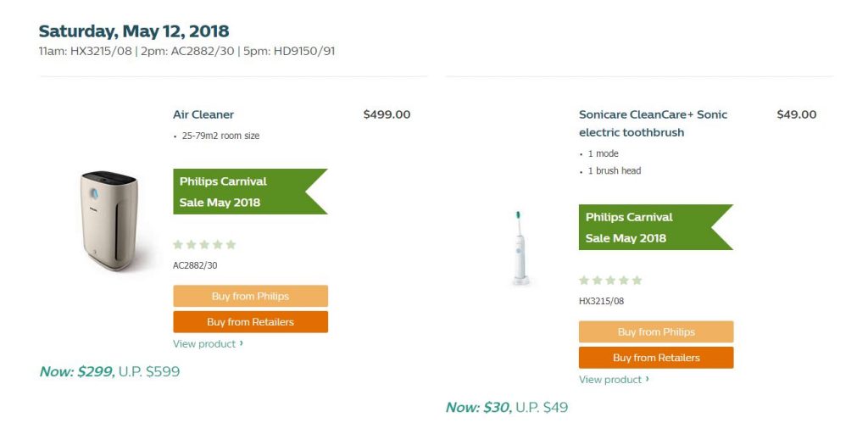Click the star rating for Sonicare toothbrush

(x=610, y=281)
